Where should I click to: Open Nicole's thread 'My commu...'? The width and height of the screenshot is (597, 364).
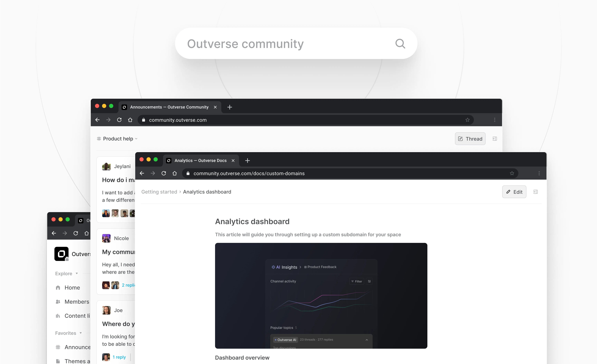[x=118, y=252]
